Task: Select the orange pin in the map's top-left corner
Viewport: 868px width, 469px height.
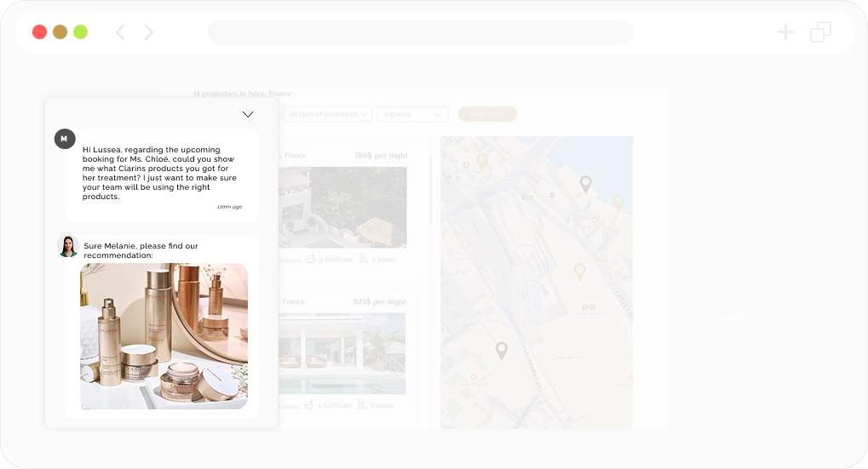Action: coord(481,161)
